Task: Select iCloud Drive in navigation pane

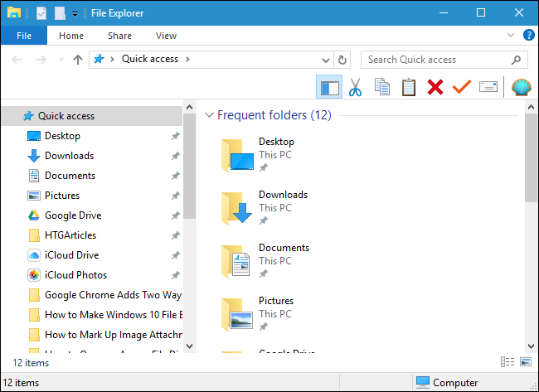Action: pyautogui.click(x=71, y=255)
